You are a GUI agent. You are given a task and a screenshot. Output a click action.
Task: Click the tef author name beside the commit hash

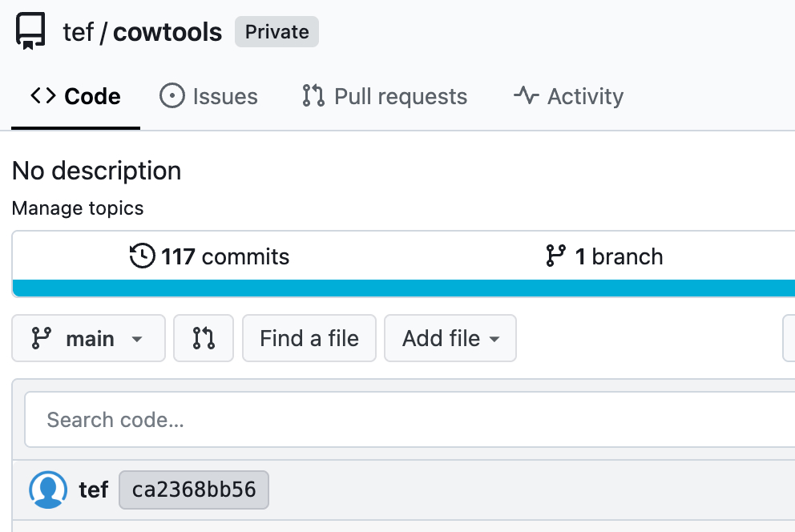94,490
